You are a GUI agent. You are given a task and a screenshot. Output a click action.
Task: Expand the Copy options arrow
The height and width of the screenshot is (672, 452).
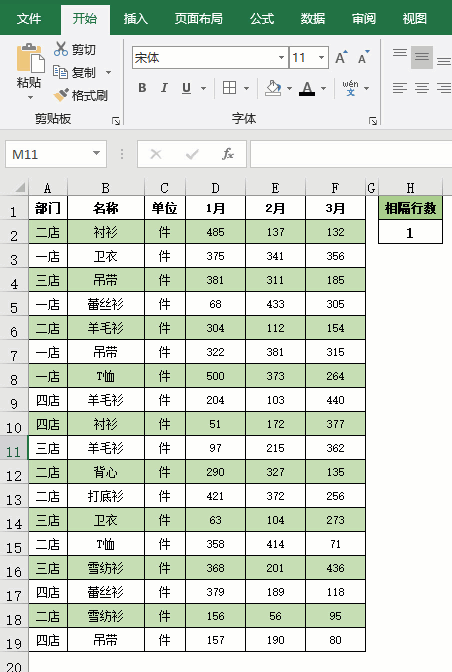(x=108, y=72)
